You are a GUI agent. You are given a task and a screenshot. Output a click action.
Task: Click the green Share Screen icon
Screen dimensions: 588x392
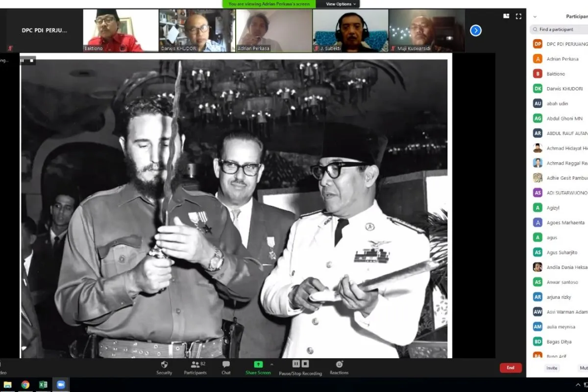tap(258, 365)
